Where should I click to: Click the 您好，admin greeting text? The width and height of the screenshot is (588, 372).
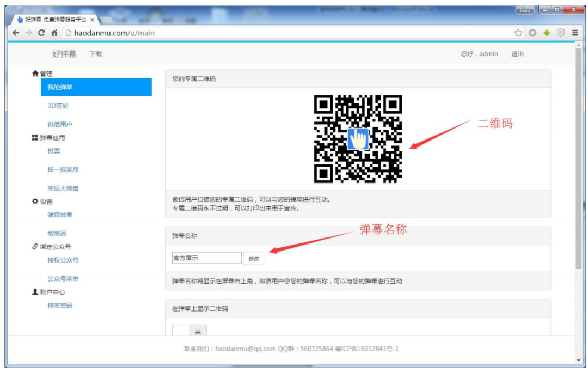479,54
